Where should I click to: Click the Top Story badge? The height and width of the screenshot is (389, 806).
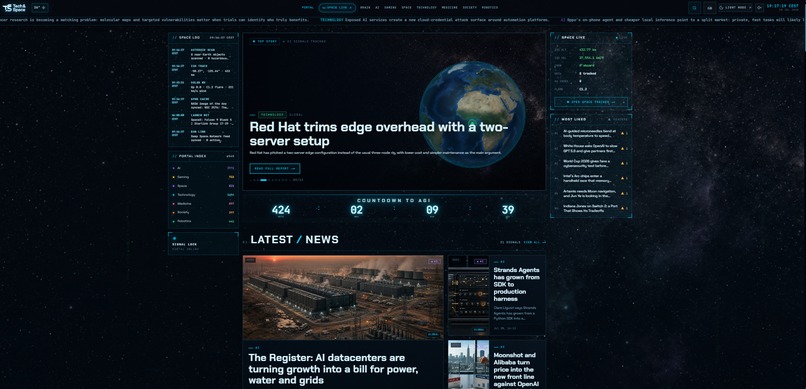tap(265, 41)
